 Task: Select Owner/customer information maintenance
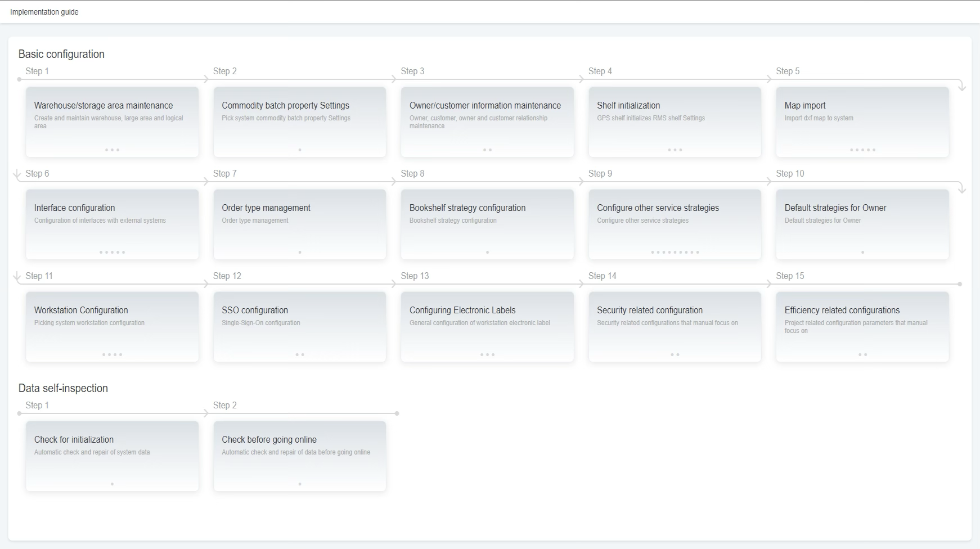coord(487,121)
